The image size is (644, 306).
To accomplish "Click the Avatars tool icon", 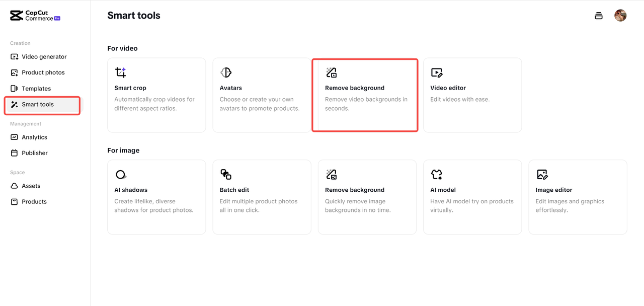I will (226, 72).
